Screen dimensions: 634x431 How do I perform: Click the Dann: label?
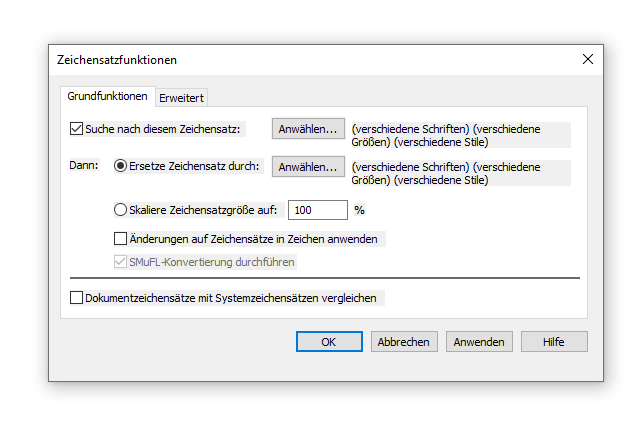tap(84, 165)
